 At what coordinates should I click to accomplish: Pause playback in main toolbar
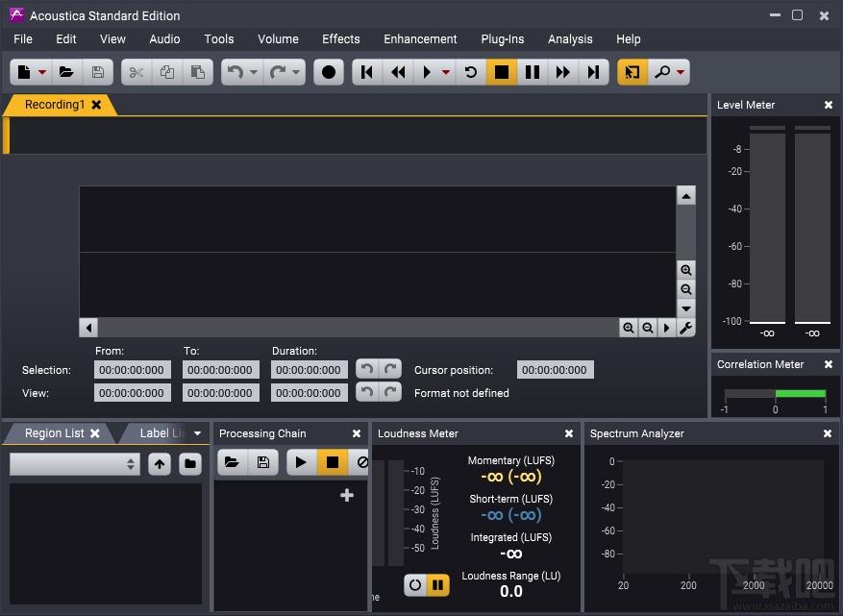click(533, 72)
